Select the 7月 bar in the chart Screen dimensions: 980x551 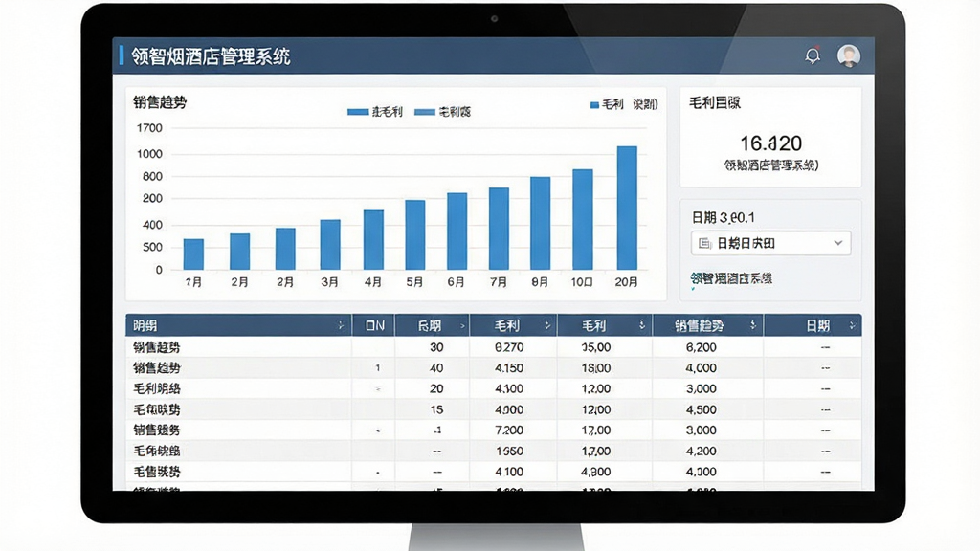499,229
